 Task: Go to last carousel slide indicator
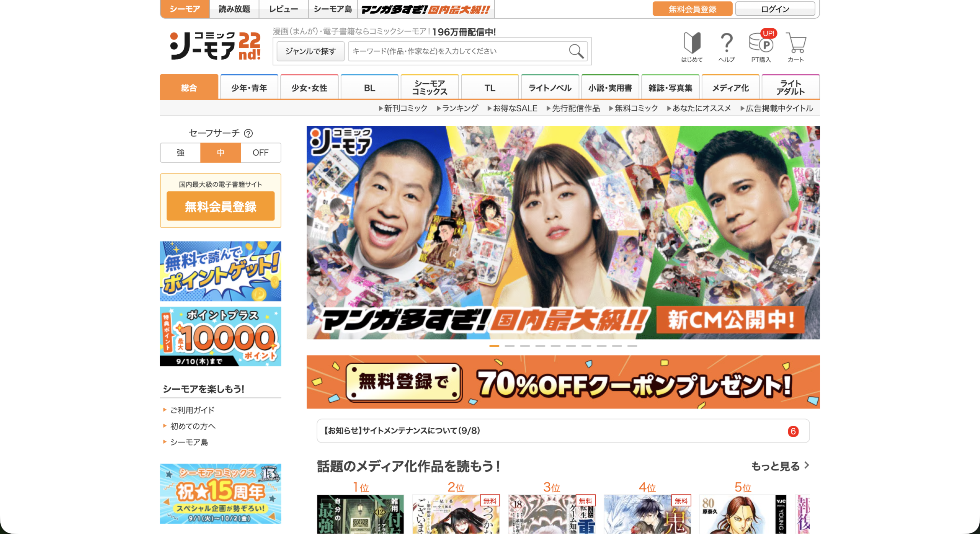[x=632, y=346]
